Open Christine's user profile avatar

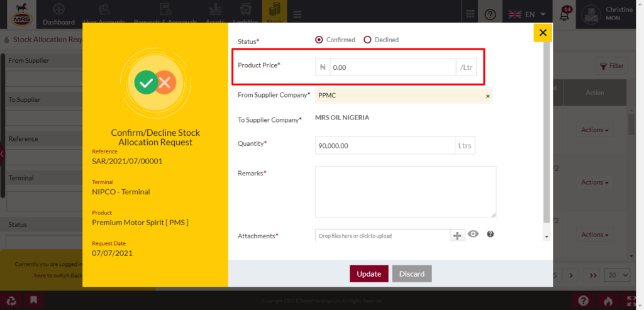[x=592, y=14]
